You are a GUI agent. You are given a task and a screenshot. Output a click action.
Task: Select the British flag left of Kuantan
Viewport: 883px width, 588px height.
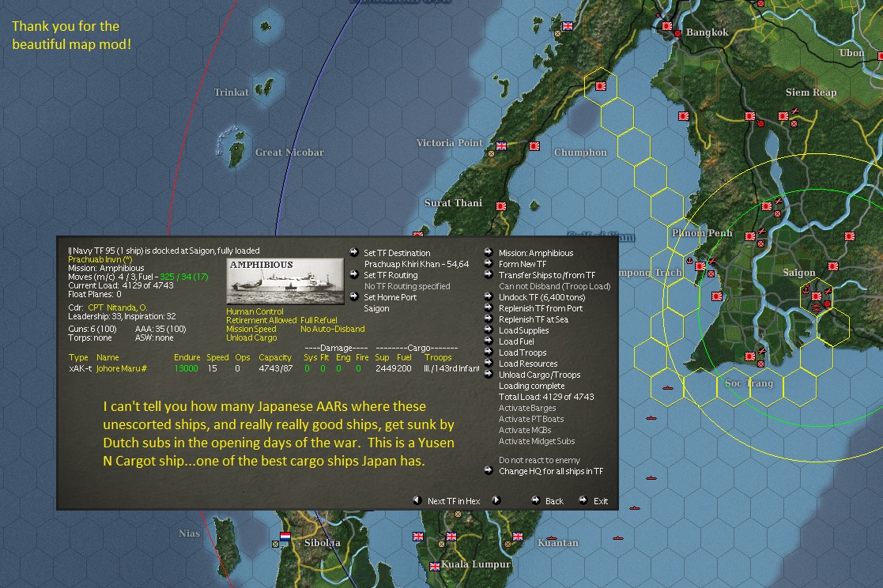[x=518, y=536]
